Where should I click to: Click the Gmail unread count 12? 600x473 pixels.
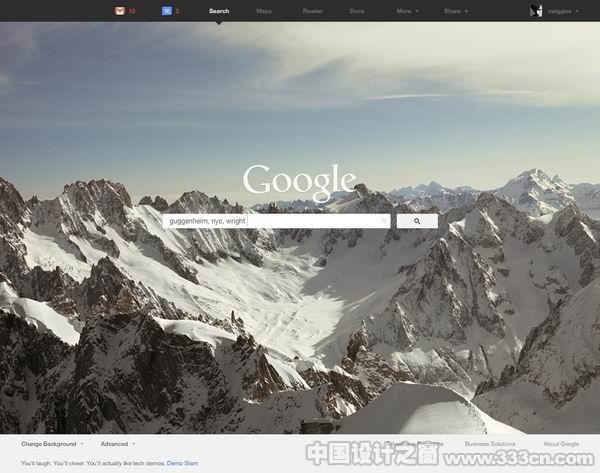tap(132, 11)
